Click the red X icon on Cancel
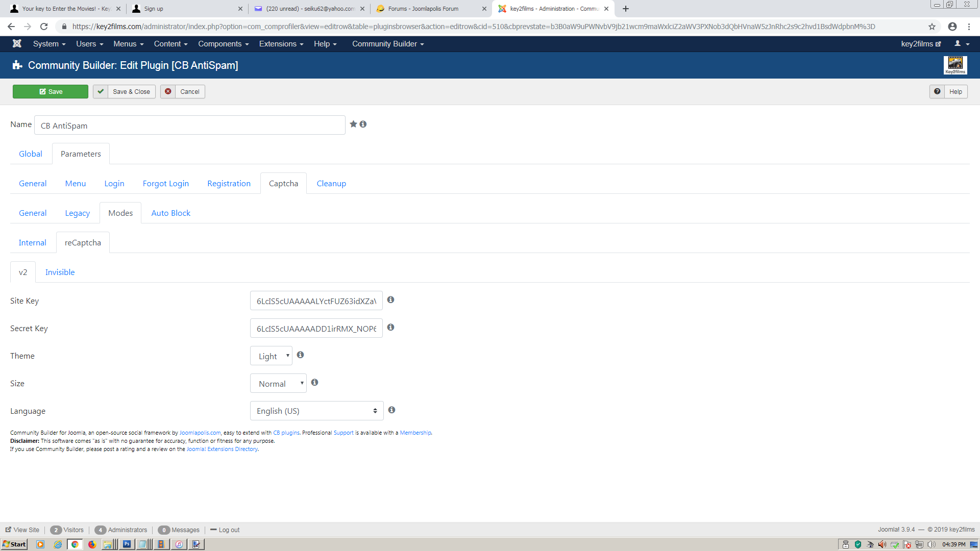 [168, 92]
